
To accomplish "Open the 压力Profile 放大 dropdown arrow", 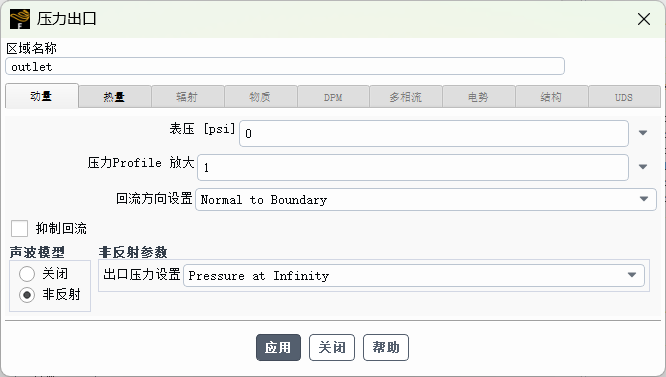I will click(x=643, y=167).
